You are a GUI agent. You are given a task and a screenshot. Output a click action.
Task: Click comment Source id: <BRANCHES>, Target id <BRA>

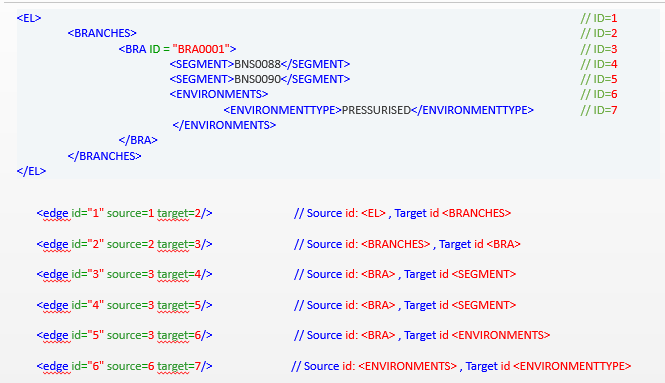407,244
